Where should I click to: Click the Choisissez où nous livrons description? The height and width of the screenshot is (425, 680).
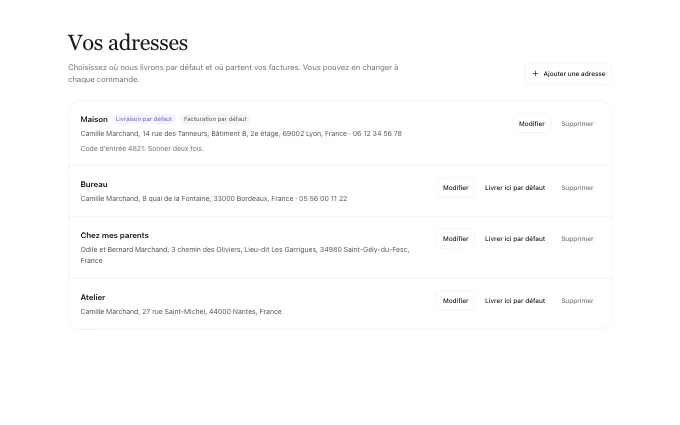click(x=233, y=73)
